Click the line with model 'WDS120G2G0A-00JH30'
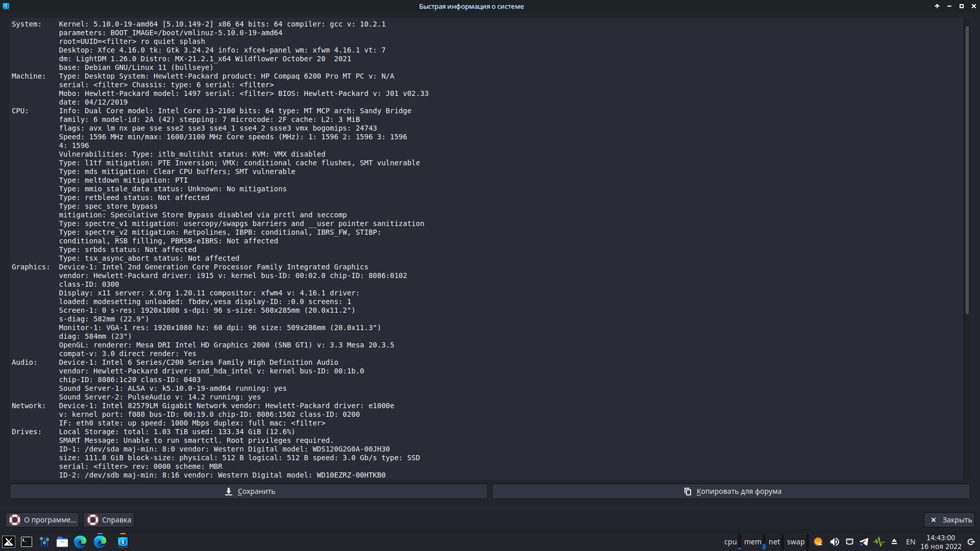The image size is (980, 551). pos(224,449)
